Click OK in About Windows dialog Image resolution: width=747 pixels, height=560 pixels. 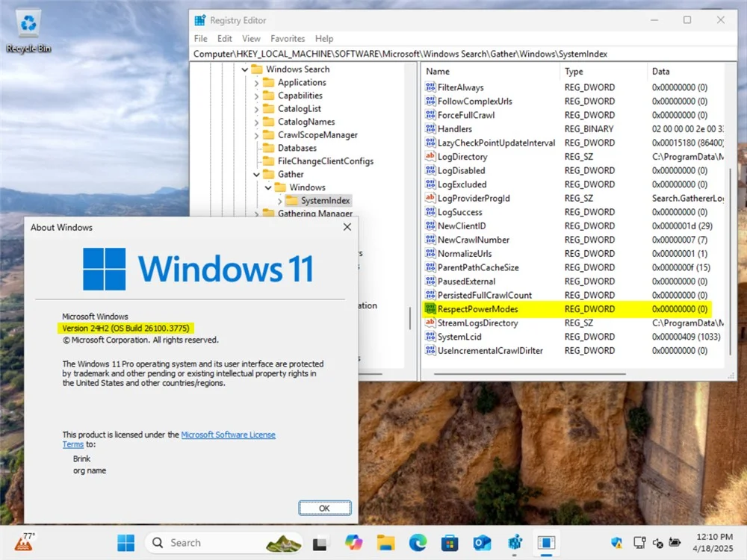tap(325, 508)
